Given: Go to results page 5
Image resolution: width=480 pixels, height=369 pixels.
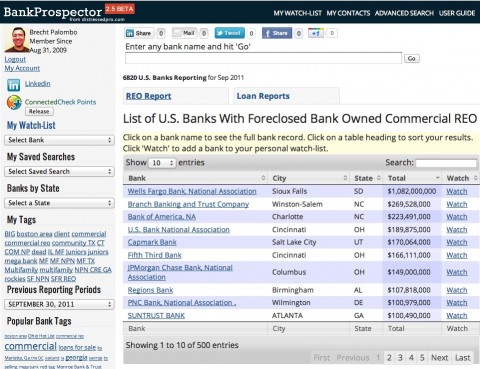Looking at the screenshot, I should coord(422,358).
